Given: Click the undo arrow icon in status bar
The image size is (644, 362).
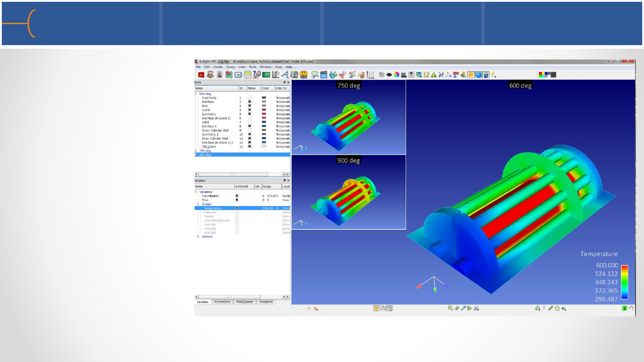Looking at the screenshot, I should [631, 308].
